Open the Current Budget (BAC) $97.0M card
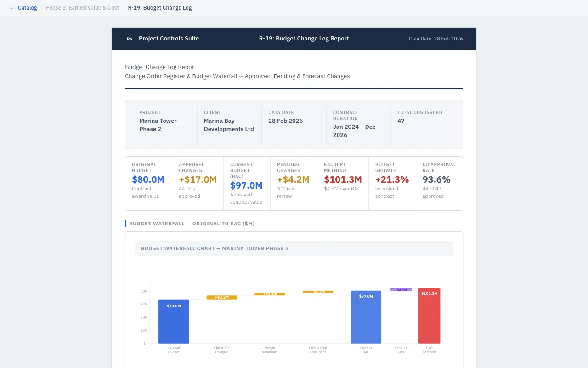The image size is (588, 368). pos(247,183)
